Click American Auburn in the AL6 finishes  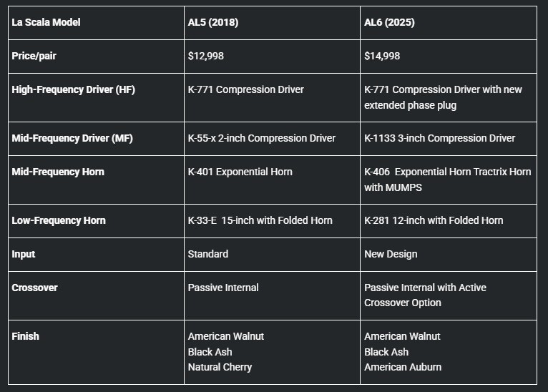pos(403,367)
